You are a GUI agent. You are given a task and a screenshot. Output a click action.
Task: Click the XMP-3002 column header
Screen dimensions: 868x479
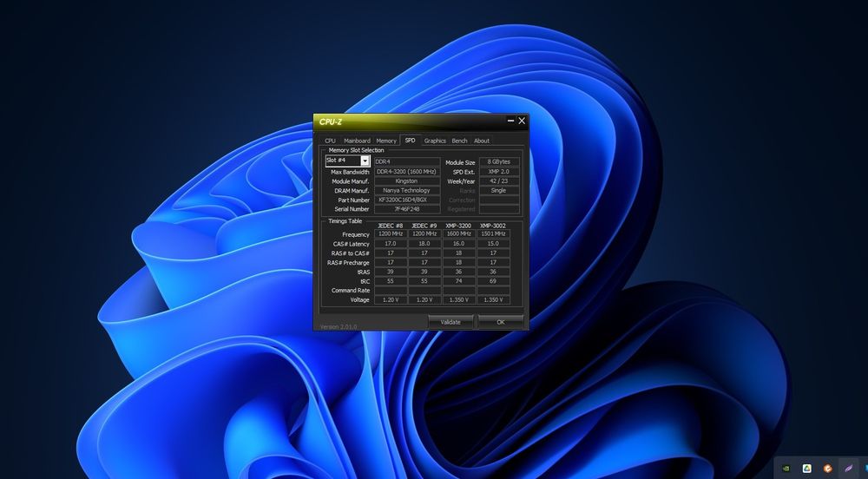(x=493, y=226)
